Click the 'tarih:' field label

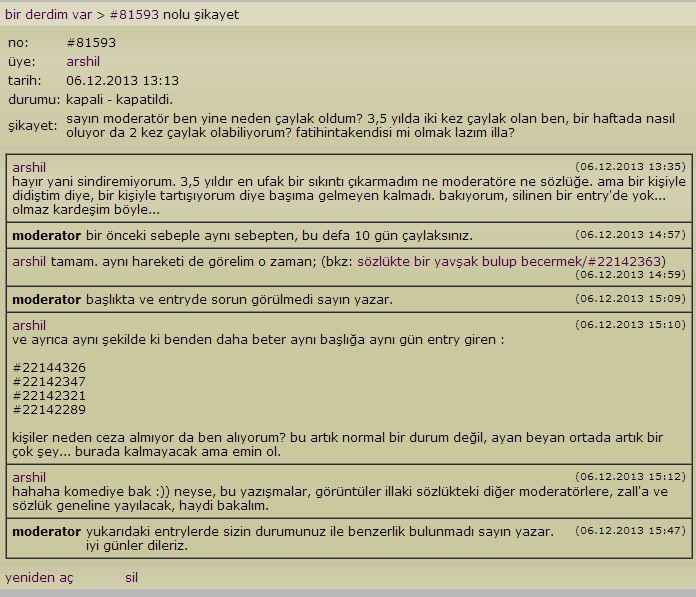tap(24, 80)
